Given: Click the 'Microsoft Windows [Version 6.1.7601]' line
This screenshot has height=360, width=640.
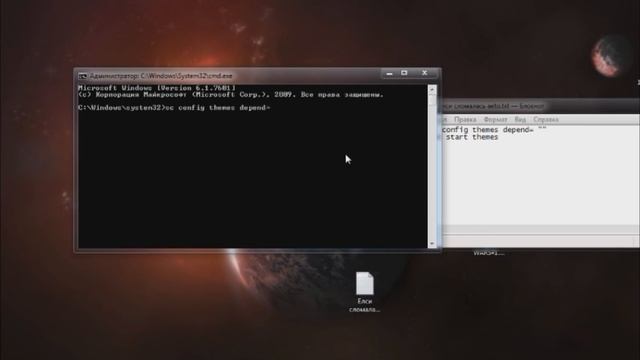Looking at the screenshot, I should tap(157, 88).
